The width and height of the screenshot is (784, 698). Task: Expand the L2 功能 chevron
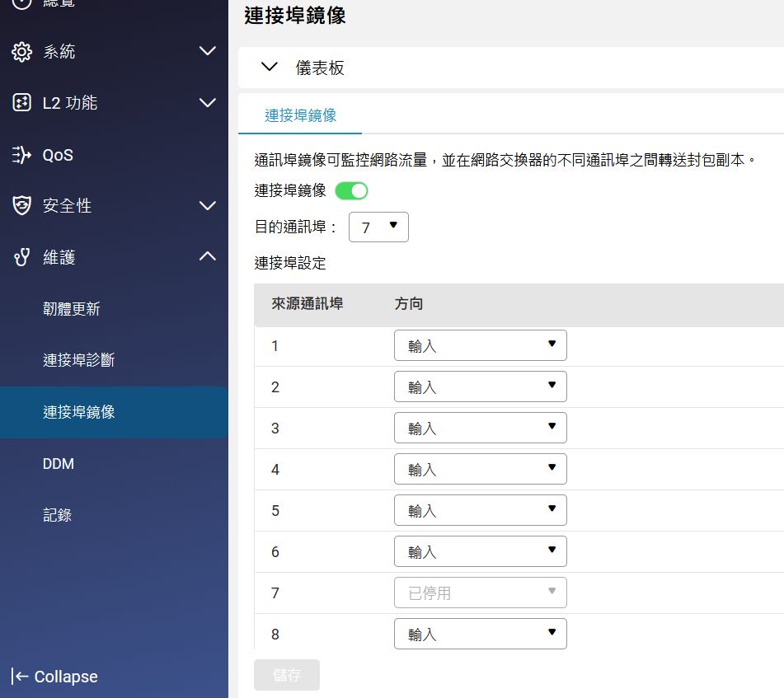coord(208,102)
